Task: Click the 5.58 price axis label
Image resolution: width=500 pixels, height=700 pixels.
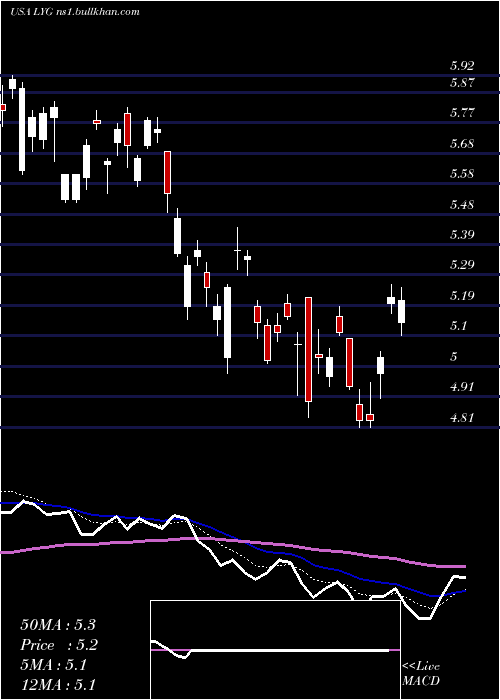Action: 462,174
